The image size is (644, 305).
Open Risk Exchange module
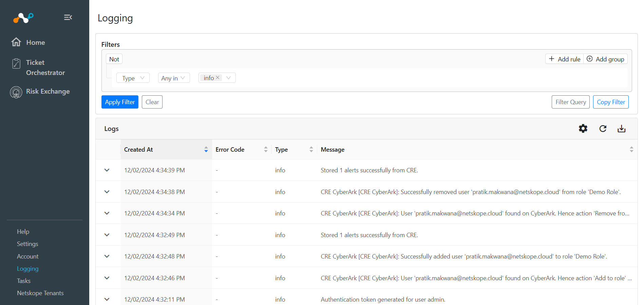[48, 91]
